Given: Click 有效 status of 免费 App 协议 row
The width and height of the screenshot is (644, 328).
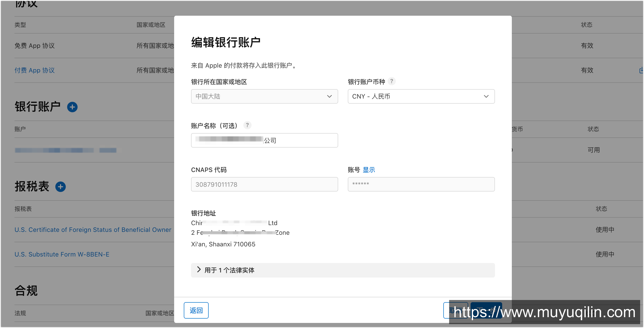Looking at the screenshot, I should (587, 46).
